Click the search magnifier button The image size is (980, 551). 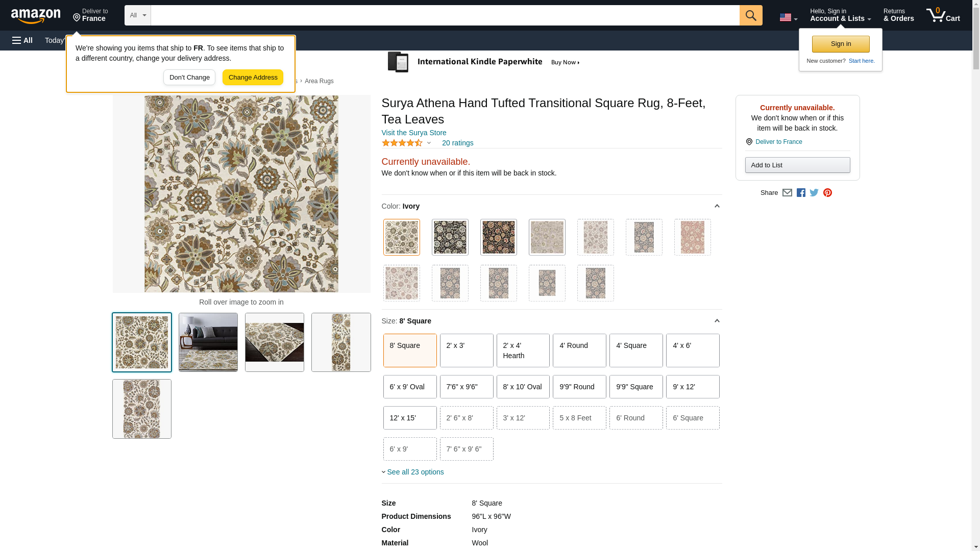(x=750, y=15)
